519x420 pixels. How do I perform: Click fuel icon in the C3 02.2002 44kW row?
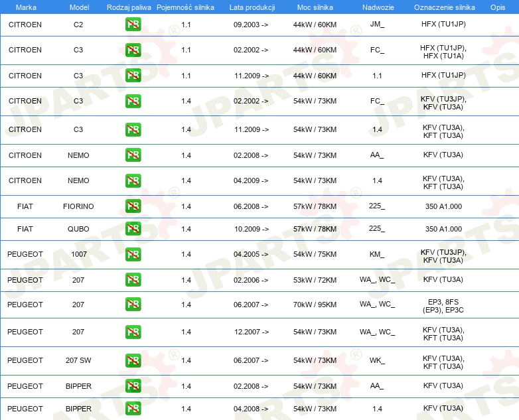(x=133, y=50)
